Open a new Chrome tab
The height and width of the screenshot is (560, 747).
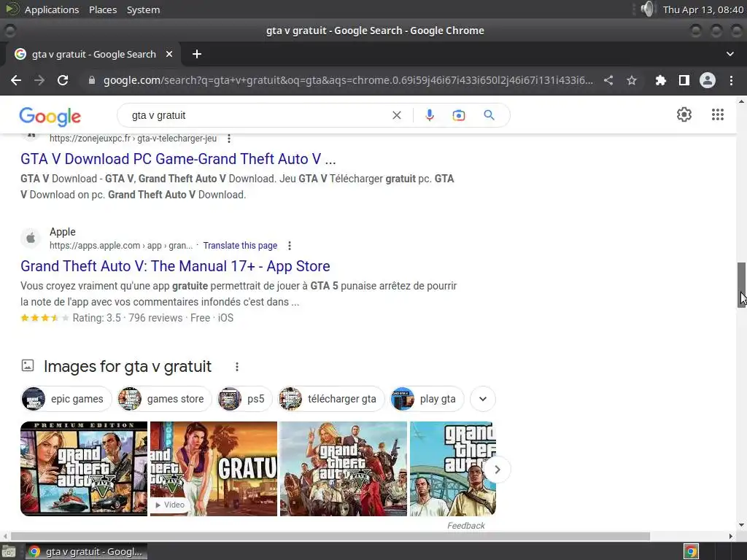[197, 54]
